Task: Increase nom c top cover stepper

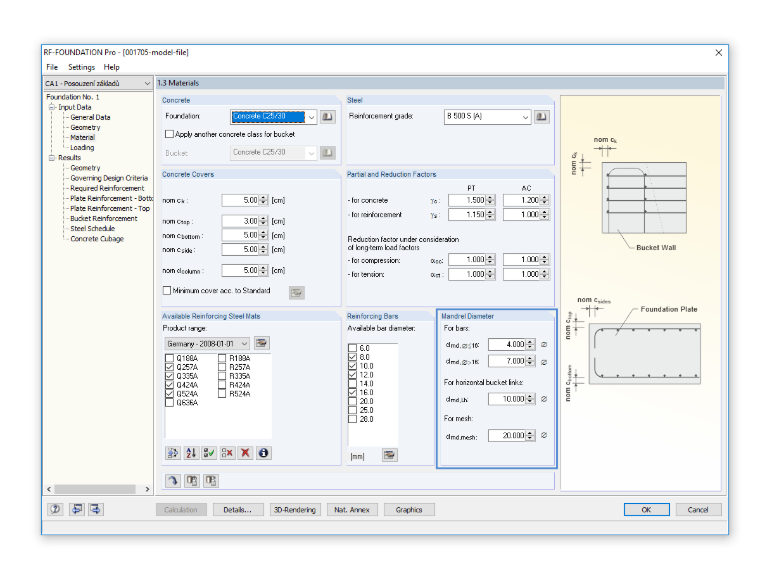Action: click(263, 219)
